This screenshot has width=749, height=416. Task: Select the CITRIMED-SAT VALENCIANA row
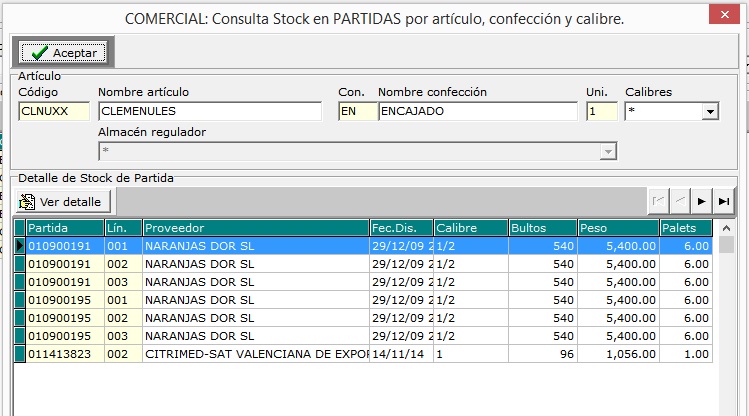click(x=254, y=354)
